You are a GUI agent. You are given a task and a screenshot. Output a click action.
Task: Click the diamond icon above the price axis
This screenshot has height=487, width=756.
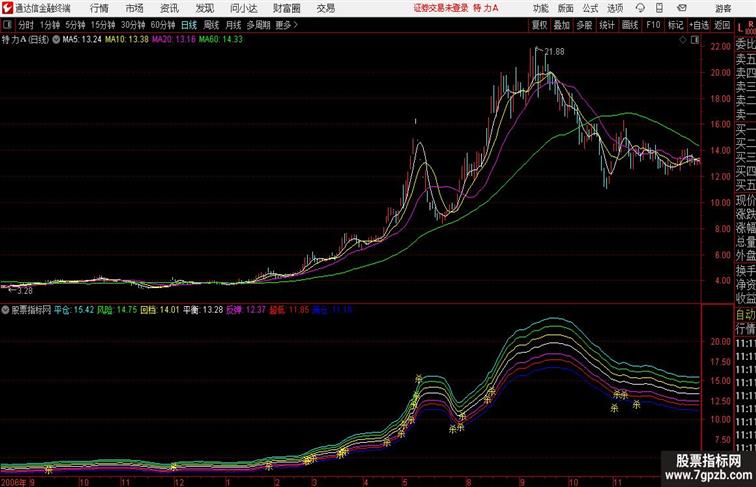click(x=683, y=40)
